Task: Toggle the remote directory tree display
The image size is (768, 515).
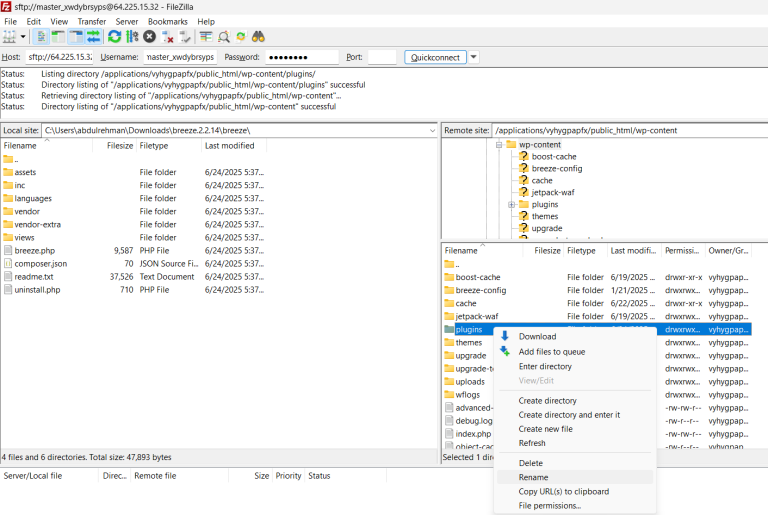Action: pos(76,37)
